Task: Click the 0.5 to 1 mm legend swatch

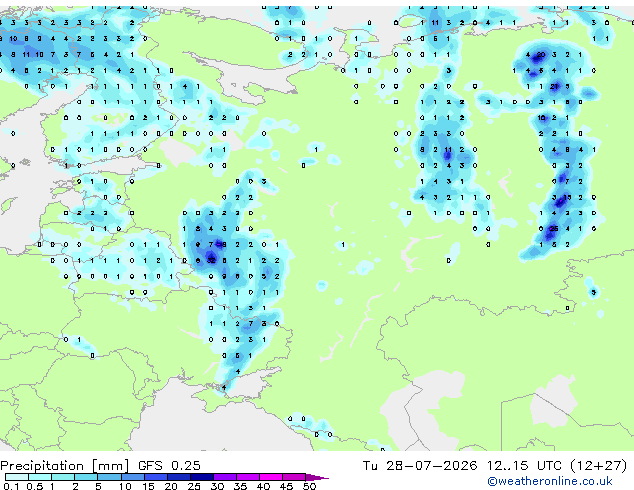Action: [40, 477]
